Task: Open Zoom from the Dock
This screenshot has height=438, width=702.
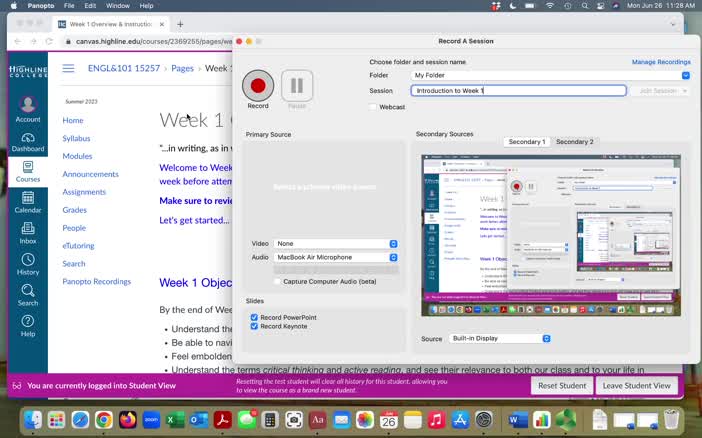Action: coord(151,420)
